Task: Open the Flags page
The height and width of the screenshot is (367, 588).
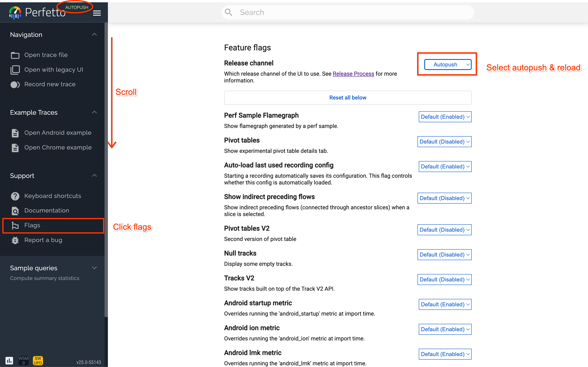Action: (33, 225)
